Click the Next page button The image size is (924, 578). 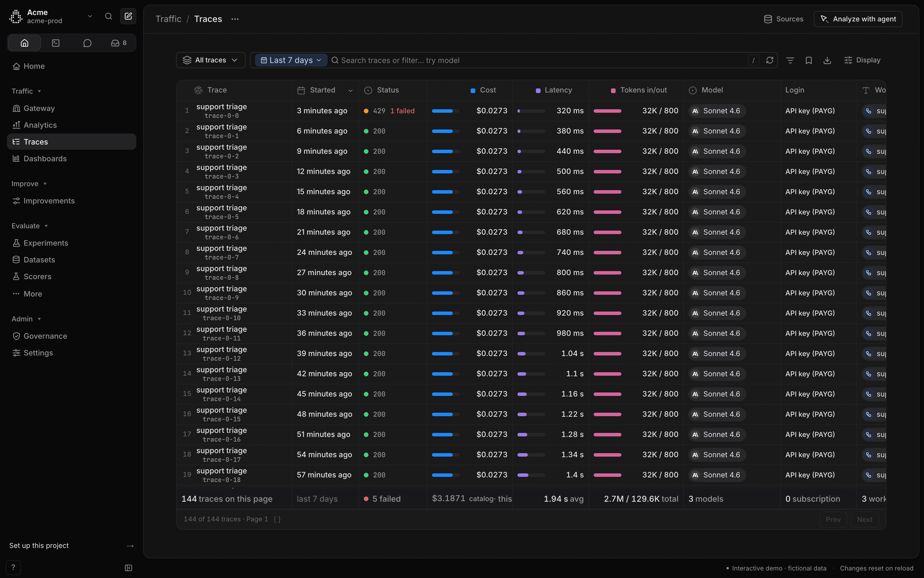tap(865, 519)
